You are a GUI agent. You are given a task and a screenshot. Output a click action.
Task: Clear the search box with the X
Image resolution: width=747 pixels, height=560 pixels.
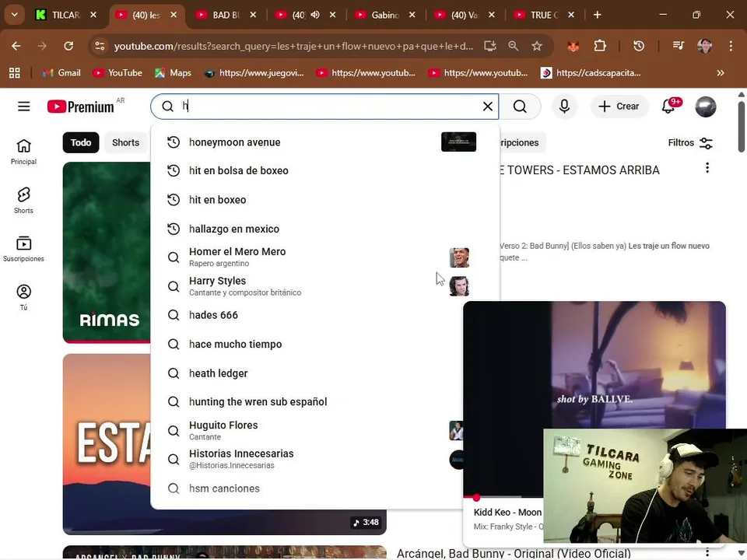point(487,107)
